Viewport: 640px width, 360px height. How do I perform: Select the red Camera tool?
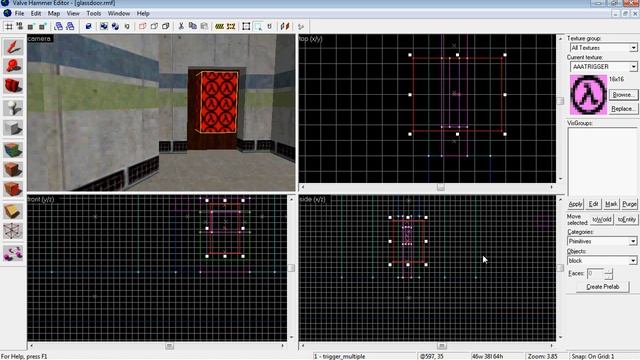pyautogui.click(x=13, y=86)
